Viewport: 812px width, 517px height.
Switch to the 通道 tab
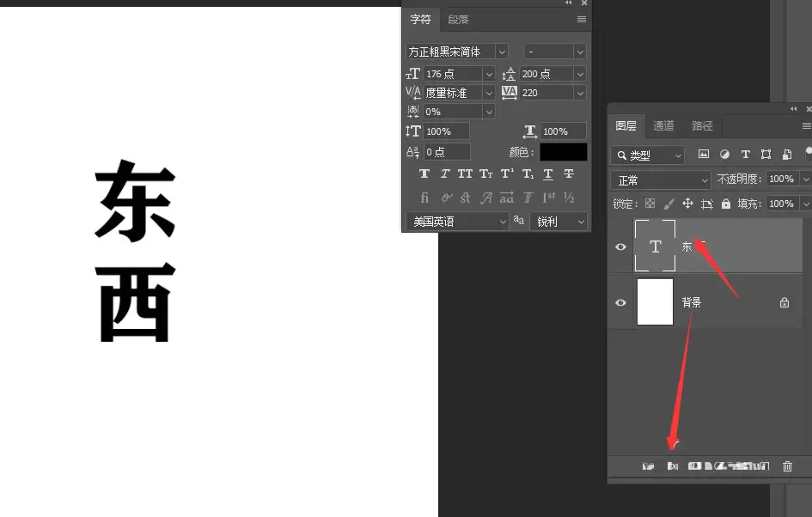click(x=662, y=125)
